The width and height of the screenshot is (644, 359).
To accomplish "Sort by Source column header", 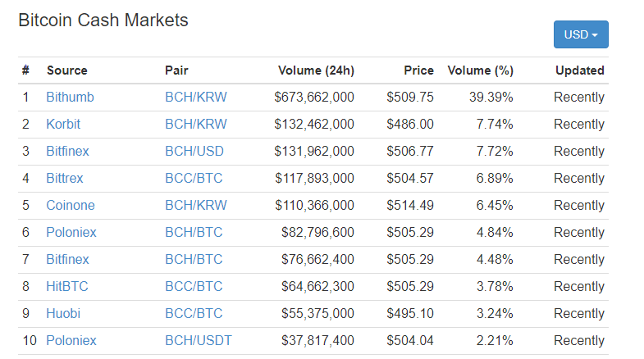I will pyautogui.click(x=67, y=70).
